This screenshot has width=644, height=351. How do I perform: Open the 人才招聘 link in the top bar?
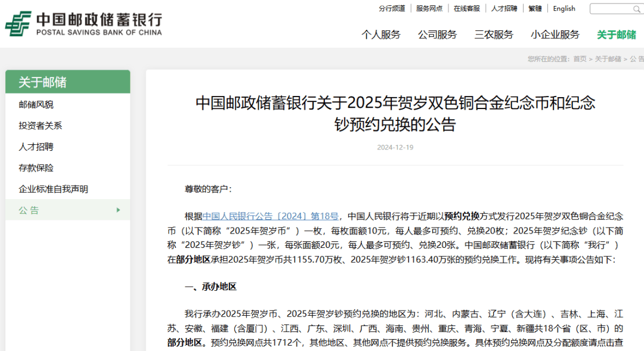click(x=504, y=8)
